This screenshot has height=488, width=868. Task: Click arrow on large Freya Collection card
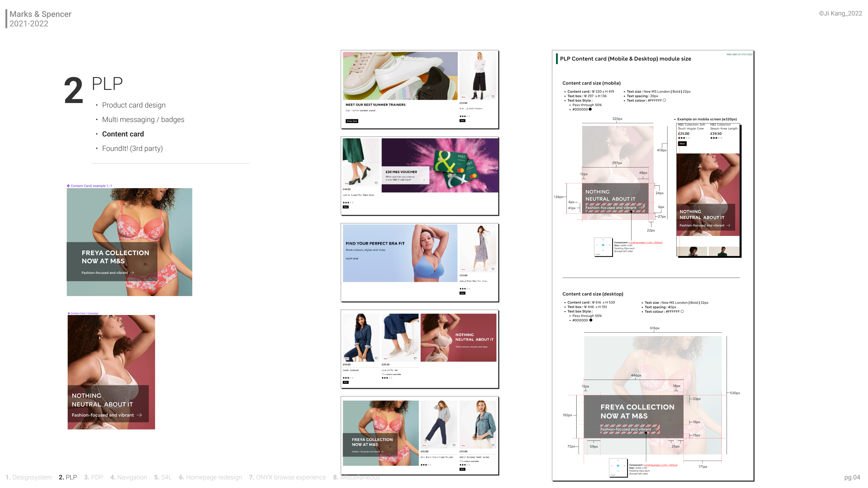[132, 273]
